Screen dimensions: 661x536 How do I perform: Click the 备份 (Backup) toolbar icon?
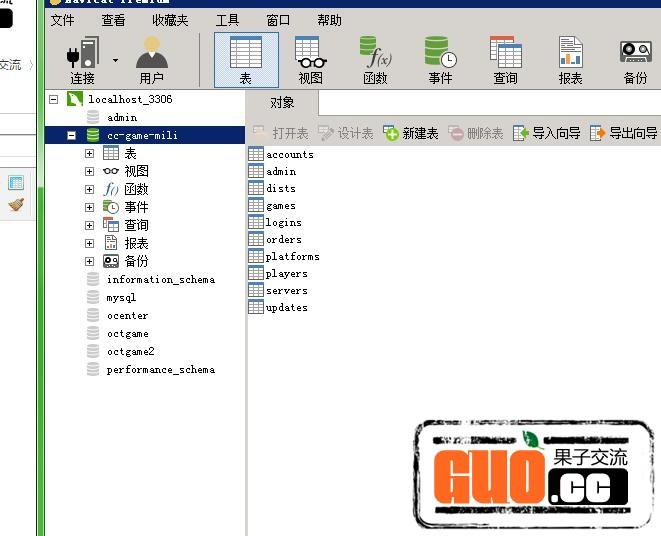(635, 59)
